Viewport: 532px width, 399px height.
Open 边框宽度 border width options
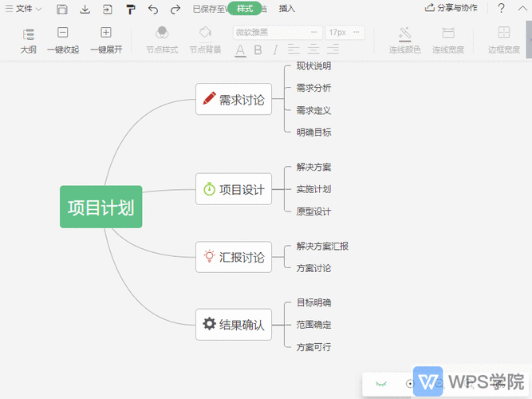coord(504,41)
